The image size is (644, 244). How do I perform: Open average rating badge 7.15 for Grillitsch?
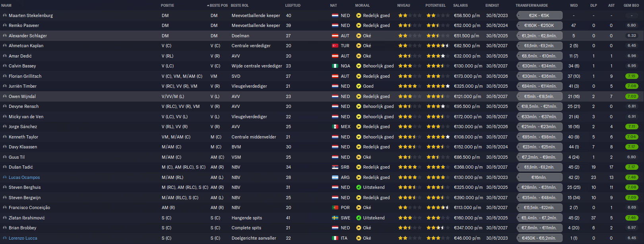point(632,76)
